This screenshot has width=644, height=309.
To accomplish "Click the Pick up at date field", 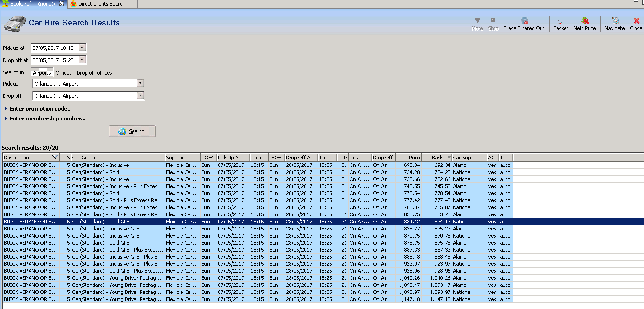I will (x=55, y=48).
